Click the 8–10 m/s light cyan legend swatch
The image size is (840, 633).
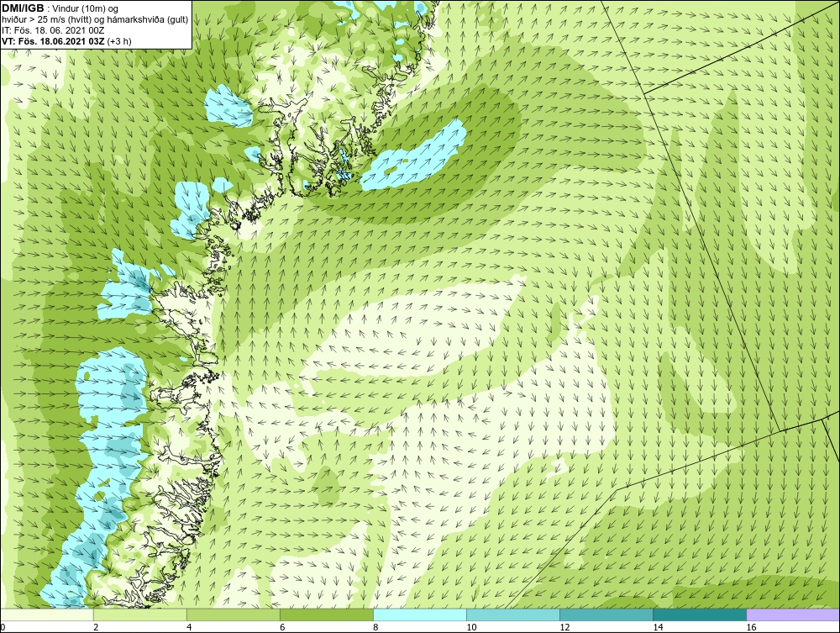pos(419,615)
